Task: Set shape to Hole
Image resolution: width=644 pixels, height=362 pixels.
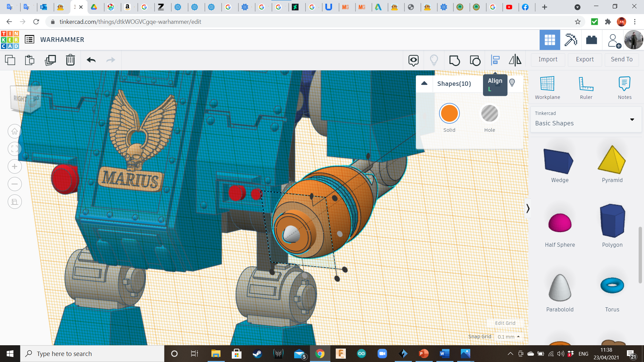Action: pyautogui.click(x=489, y=114)
